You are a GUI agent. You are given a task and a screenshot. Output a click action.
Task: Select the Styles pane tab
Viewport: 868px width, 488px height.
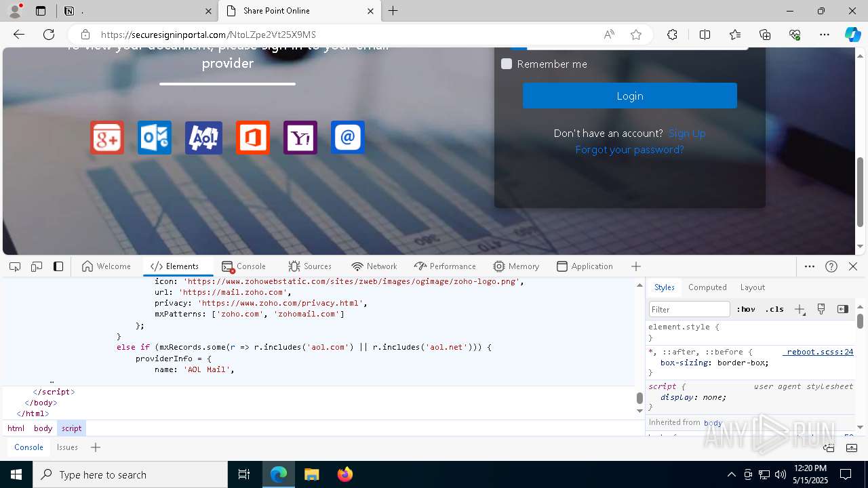(665, 287)
